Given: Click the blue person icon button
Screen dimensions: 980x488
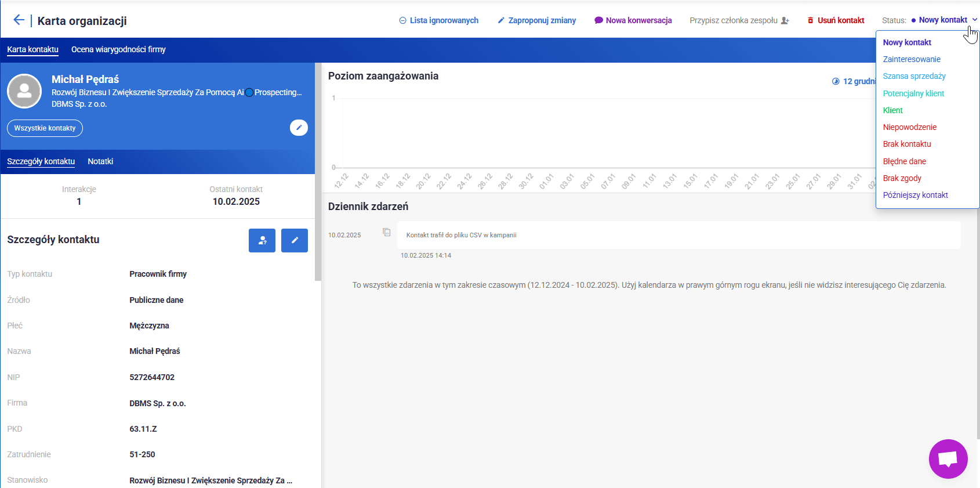Looking at the screenshot, I should pos(262,240).
